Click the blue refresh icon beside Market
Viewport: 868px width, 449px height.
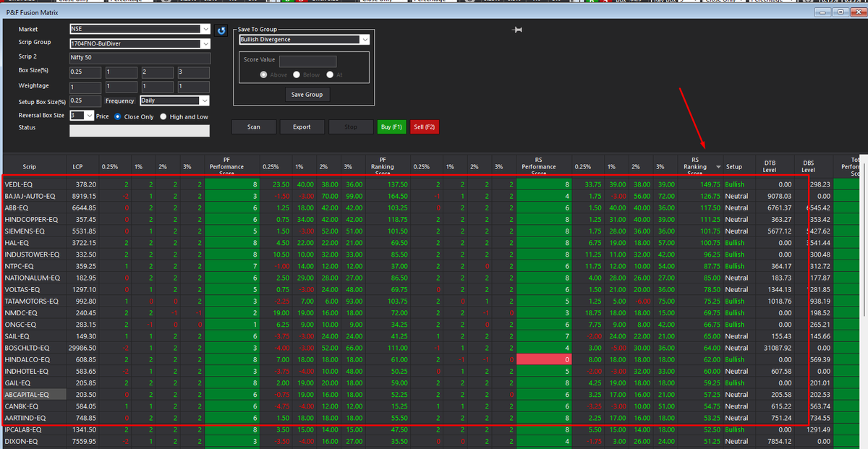pos(221,30)
